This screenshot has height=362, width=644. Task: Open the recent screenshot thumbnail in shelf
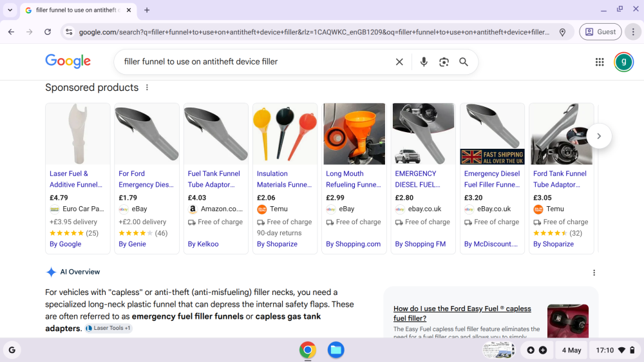(498, 350)
